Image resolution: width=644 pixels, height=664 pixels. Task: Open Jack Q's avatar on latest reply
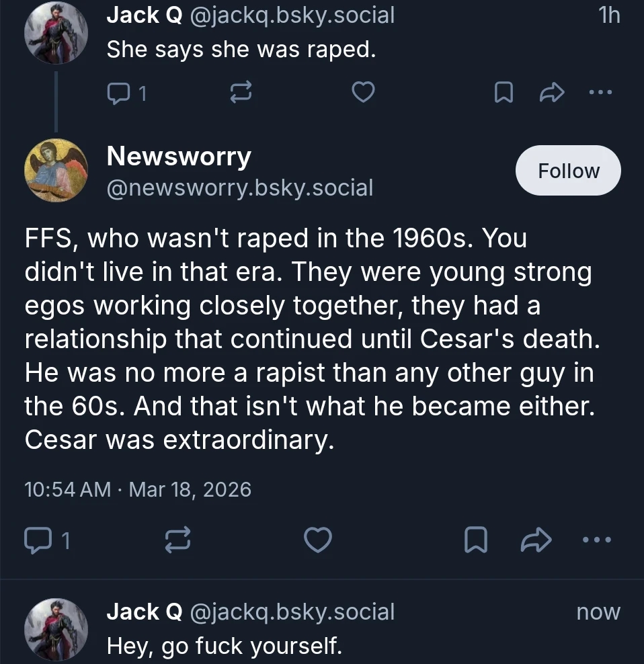[x=56, y=630]
